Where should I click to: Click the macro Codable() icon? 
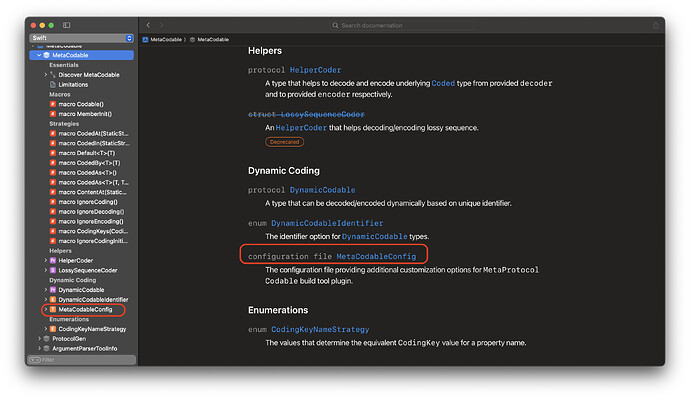(x=53, y=104)
